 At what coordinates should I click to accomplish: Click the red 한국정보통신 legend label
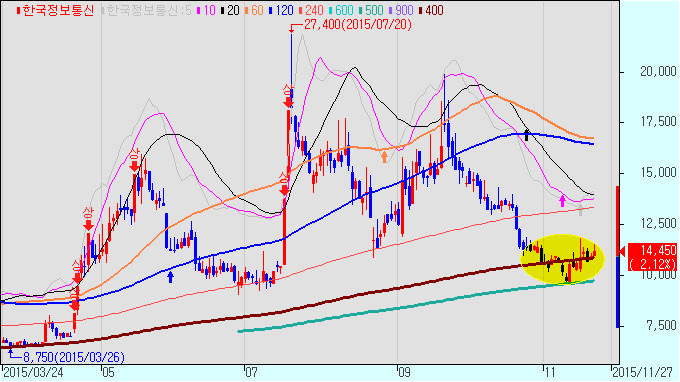(x=55, y=10)
